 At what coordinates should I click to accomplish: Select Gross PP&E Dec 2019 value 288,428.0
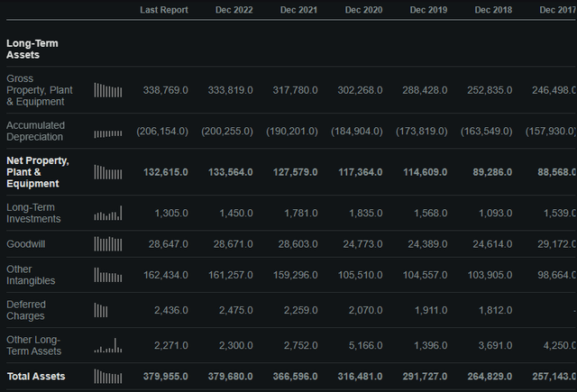pos(425,90)
